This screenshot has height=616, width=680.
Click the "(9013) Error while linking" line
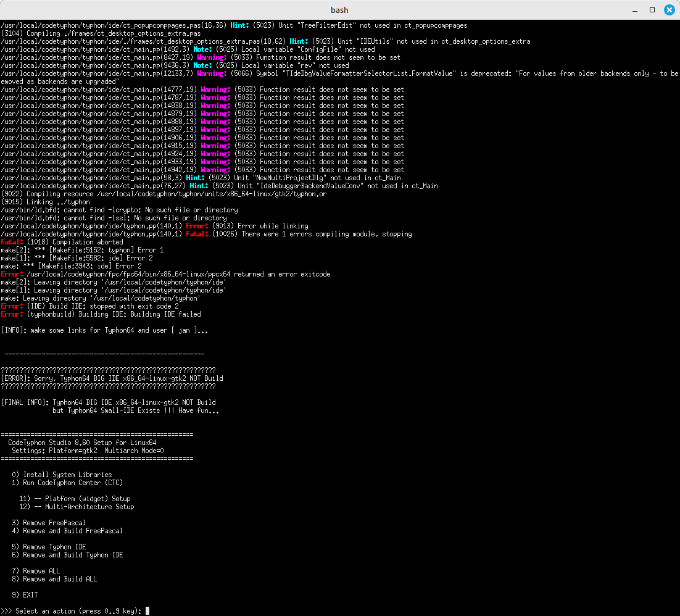pos(154,226)
